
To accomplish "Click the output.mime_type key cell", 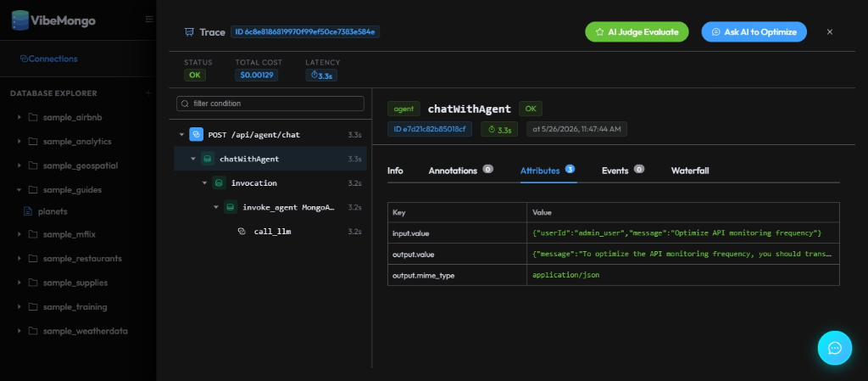I will [x=457, y=275].
